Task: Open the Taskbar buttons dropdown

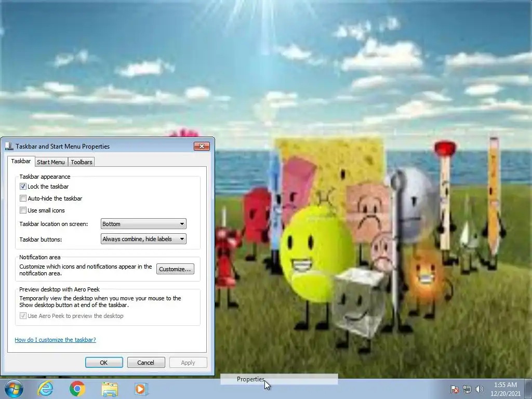Action: pos(143,239)
